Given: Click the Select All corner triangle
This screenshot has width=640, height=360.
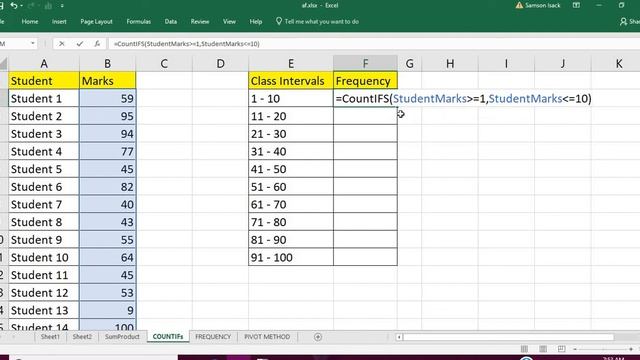Looking at the screenshot, I should coord(4,64).
